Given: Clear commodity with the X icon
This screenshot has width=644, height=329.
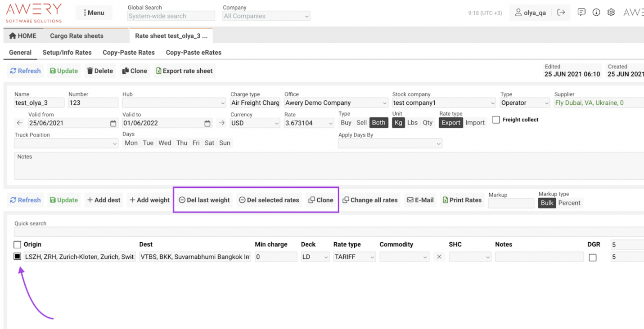Looking at the screenshot, I should point(439,257).
